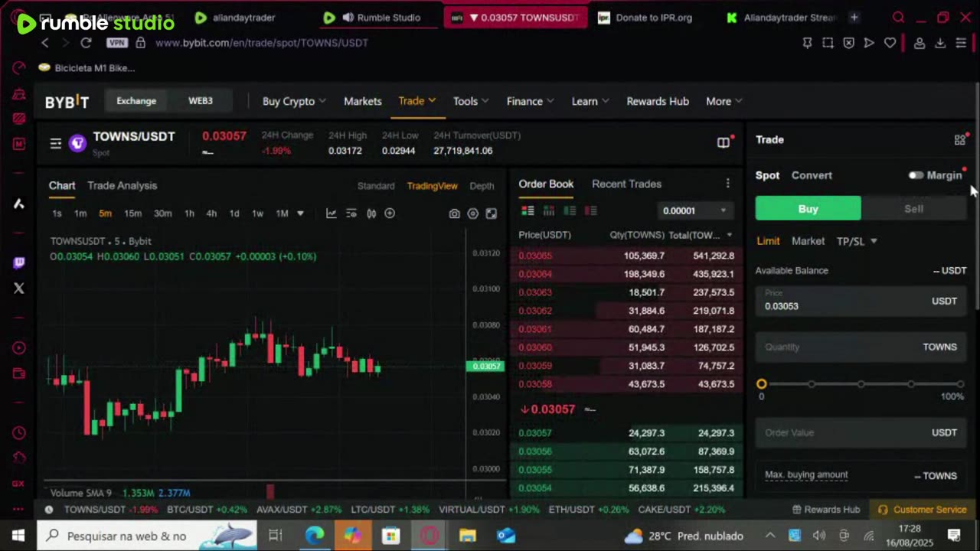Screen dimensions: 980x551
Task: Go back with the browser back arrow
Action: [45, 43]
